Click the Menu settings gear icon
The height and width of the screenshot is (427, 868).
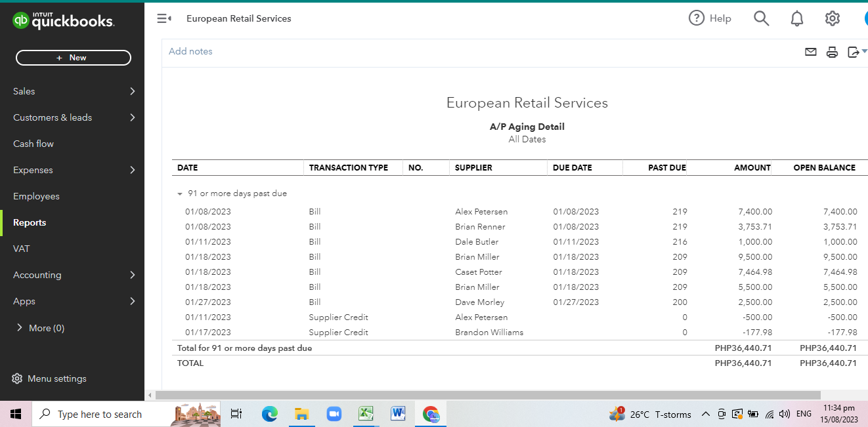pos(17,378)
